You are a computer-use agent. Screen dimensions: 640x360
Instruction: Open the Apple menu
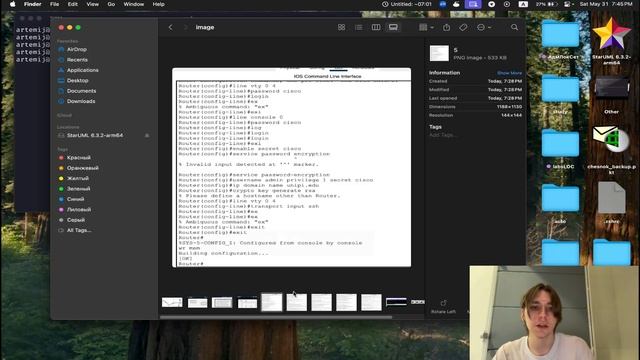pos(12,4)
